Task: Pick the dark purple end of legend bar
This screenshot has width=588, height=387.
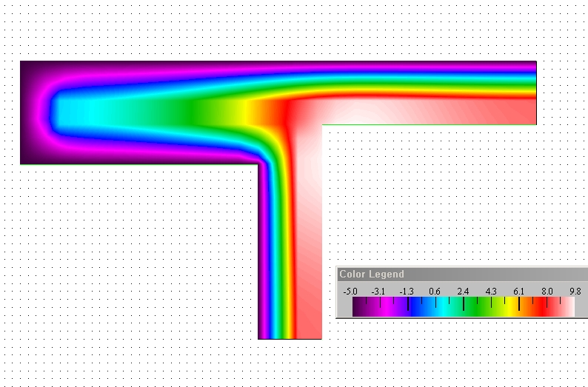Action: pos(357,307)
